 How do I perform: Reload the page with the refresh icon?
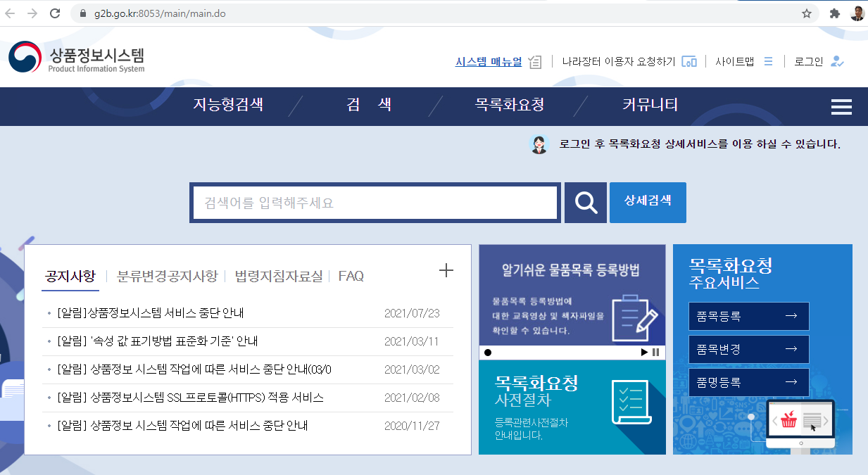[55, 13]
